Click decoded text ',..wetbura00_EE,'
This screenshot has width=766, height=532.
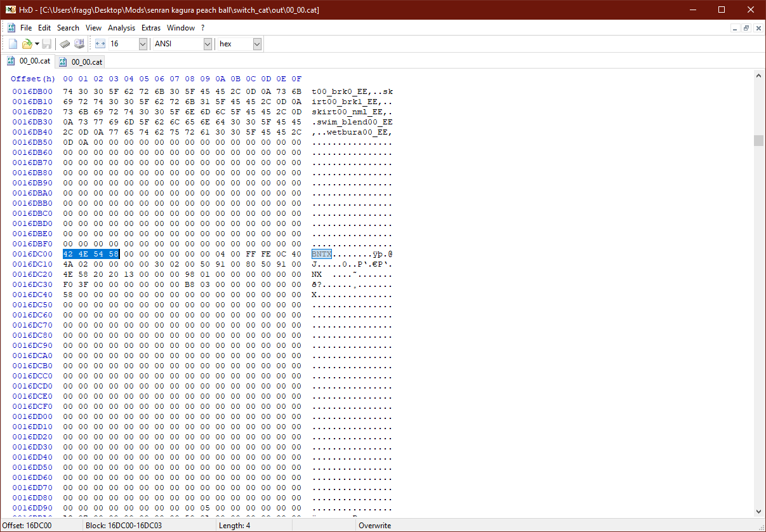click(x=352, y=132)
